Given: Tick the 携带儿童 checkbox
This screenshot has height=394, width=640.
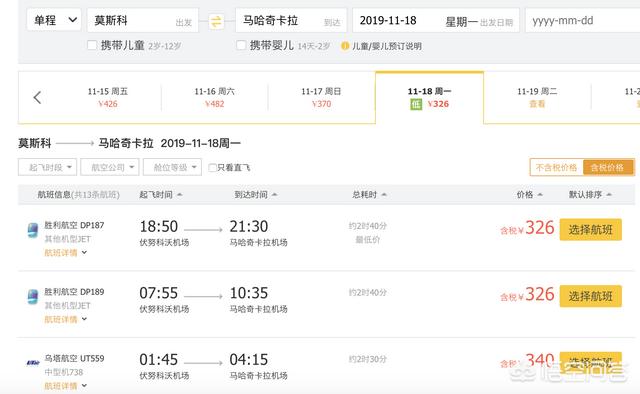Looking at the screenshot, I should coord(92,45).
